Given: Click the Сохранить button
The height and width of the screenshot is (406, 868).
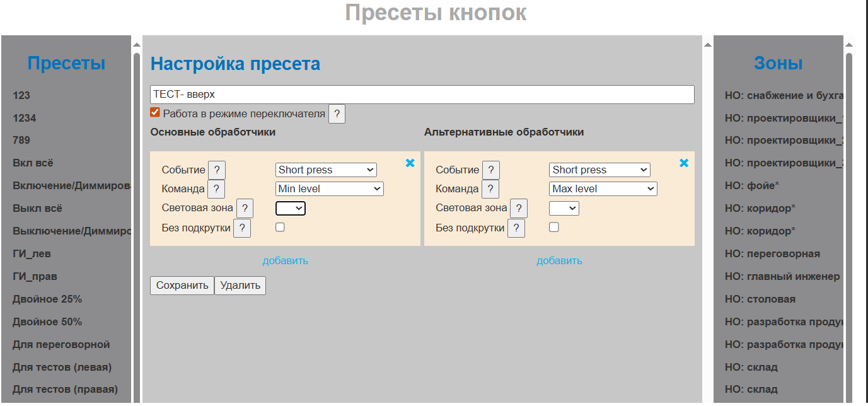Looking at the screenshot, I should (182, 286).
